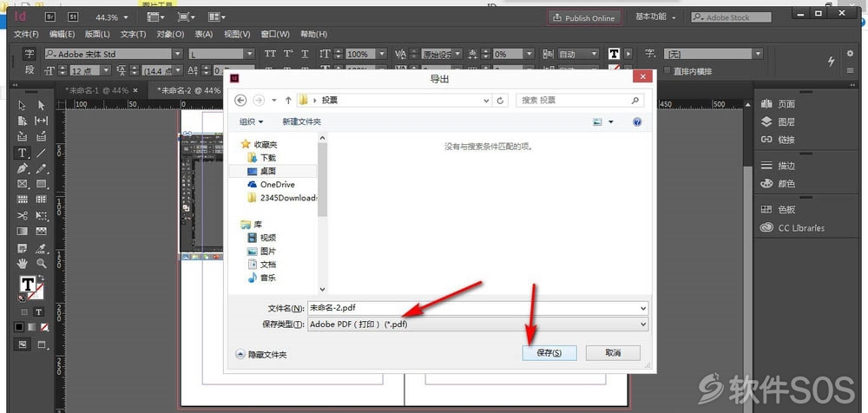Open the 版面(L) menu
Viewport: 868px width, 413px height.
click(97, 35)
